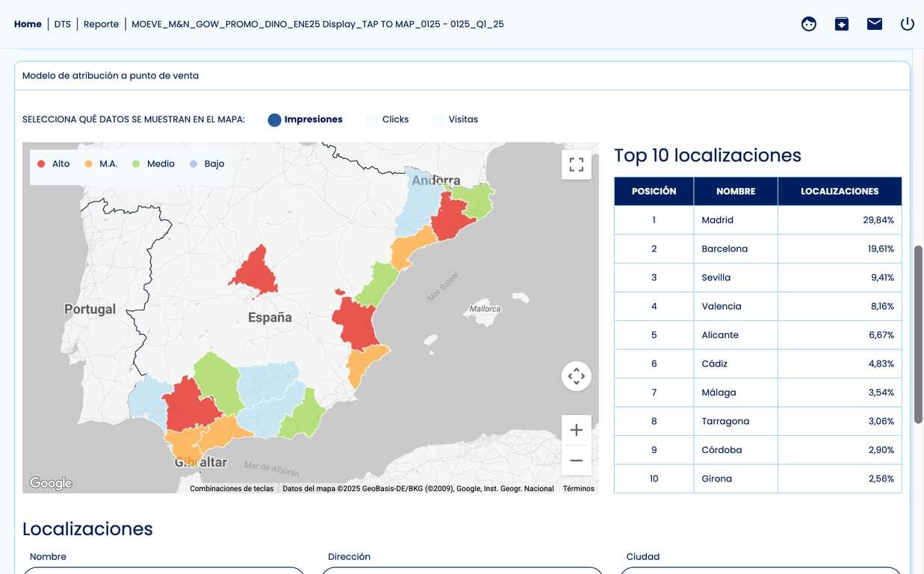Click the Localizaciones section heading
Screen dimensions: 924x574
coord(87,528)
